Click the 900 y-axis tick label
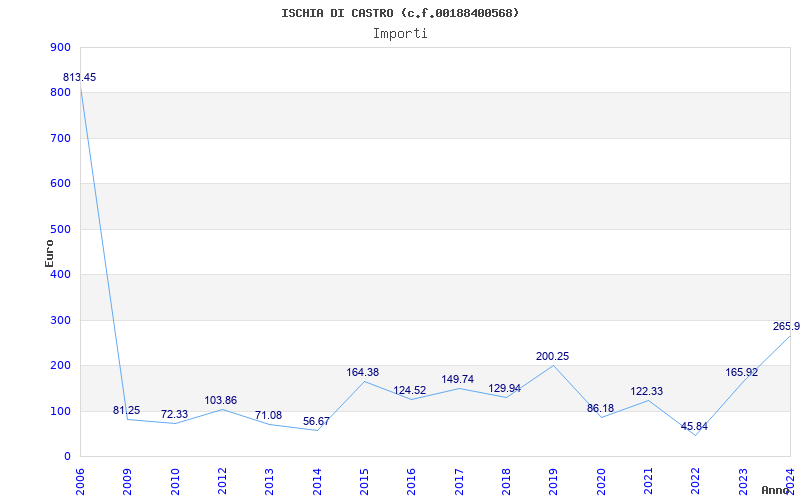Viewport: 800px width, 500px height. tap(61, 47)
